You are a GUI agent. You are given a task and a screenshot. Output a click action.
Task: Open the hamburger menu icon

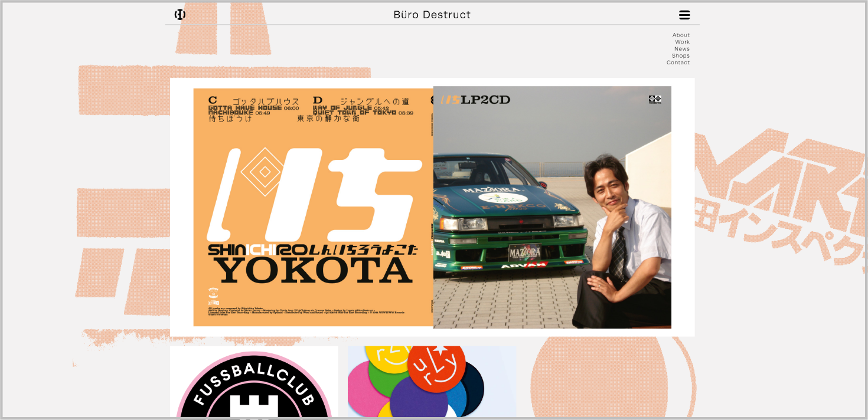tap(684, 15)
